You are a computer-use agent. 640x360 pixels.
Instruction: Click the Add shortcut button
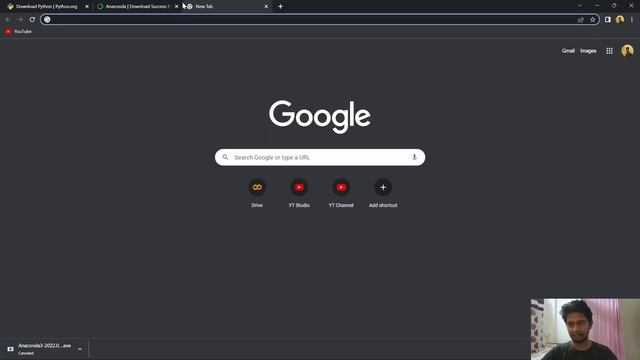click(x=383, y=193)
